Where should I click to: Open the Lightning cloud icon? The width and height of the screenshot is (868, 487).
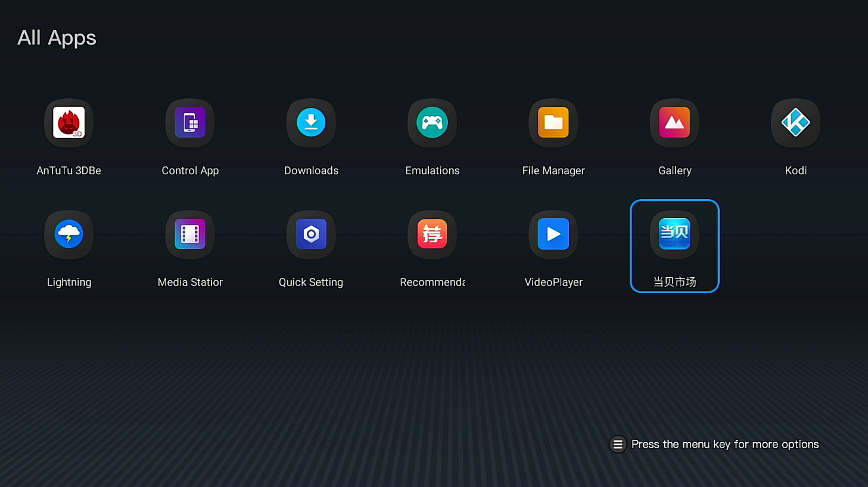69,234
